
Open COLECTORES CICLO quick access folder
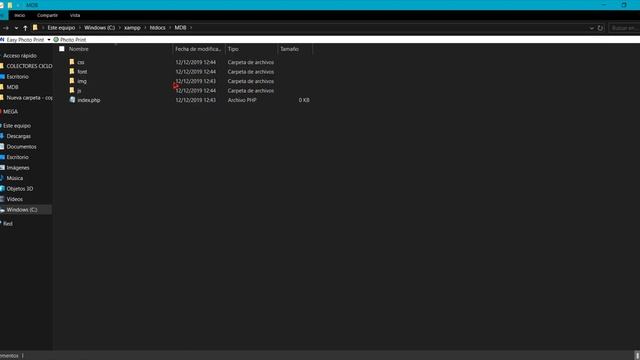click(x=29, y=66)
